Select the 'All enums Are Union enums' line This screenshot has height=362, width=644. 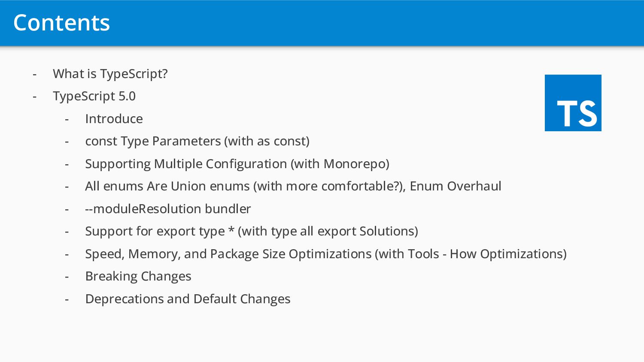point(293,186)
